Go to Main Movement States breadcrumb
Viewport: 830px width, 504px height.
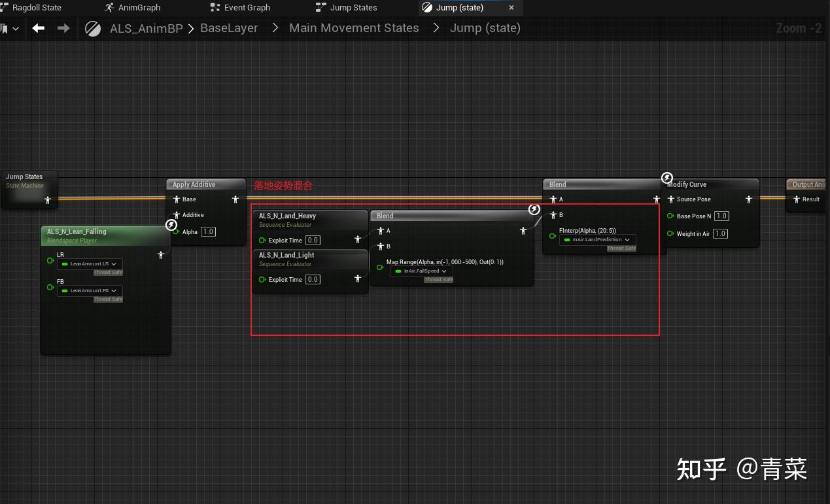pos(354,28)
